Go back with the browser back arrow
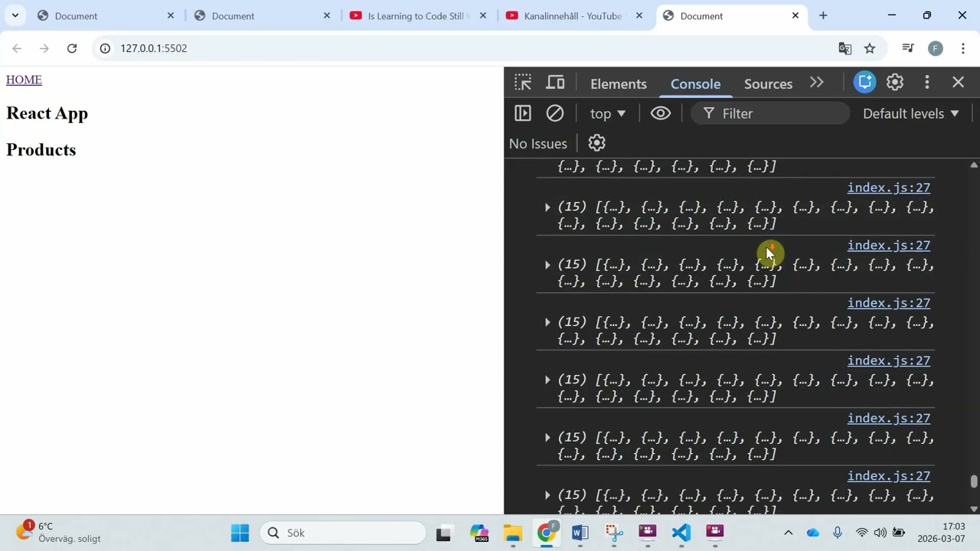Viewport: 980px width, 551px height. [17, 48]
